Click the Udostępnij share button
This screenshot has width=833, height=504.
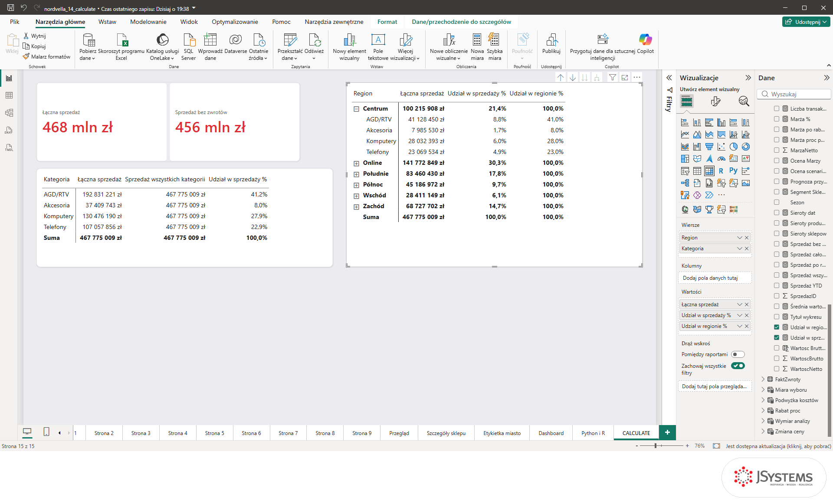click(806, 22)
